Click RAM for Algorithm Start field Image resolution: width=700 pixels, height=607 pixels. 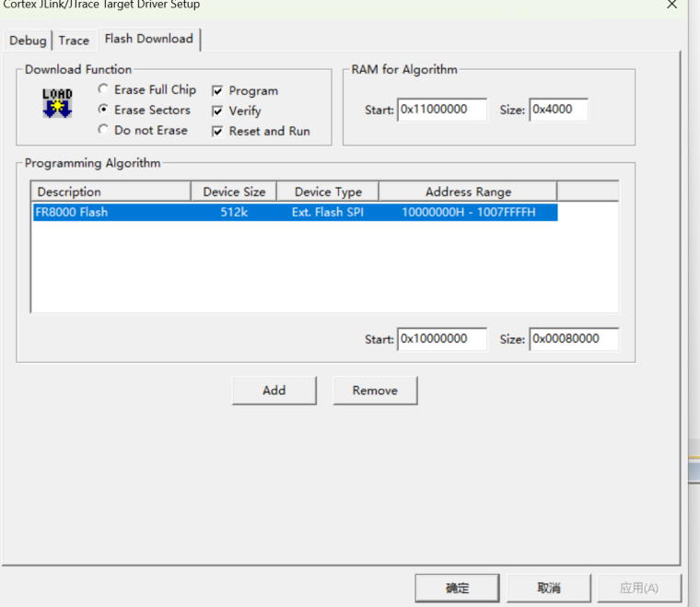coord(442,110)
